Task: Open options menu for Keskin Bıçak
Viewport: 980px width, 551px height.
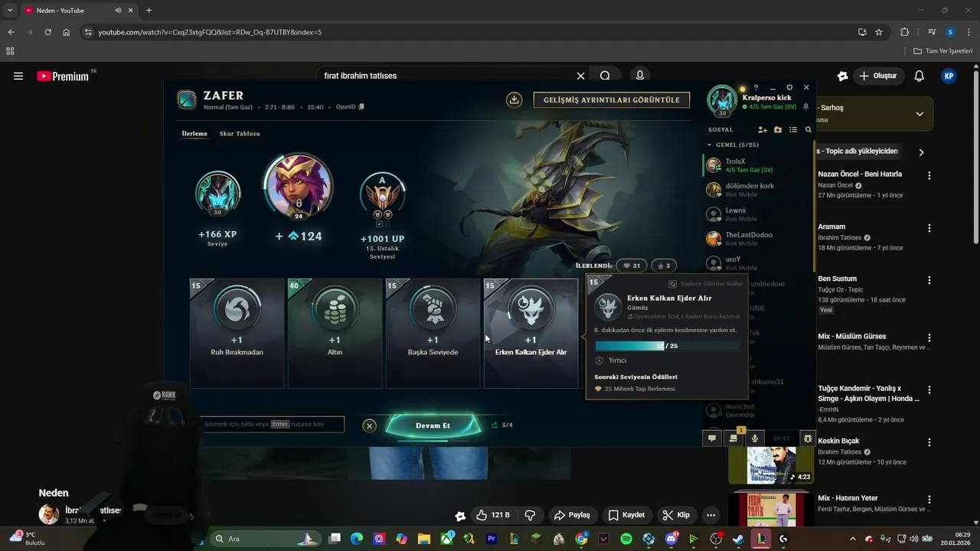Action: point(929,442)
